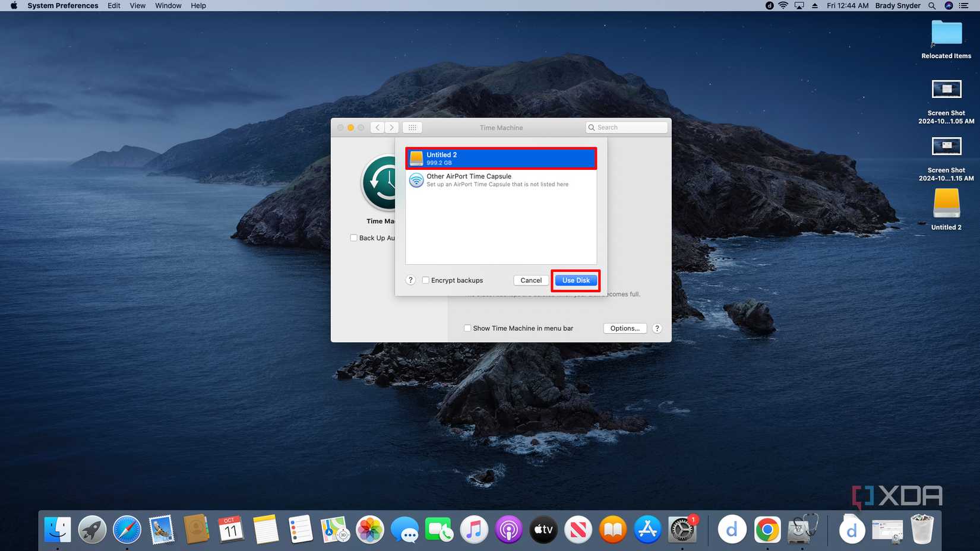Click the minimized window thumbnail in Dock
The width and height of the screenshot is (980, 551).
pos(887,530)
